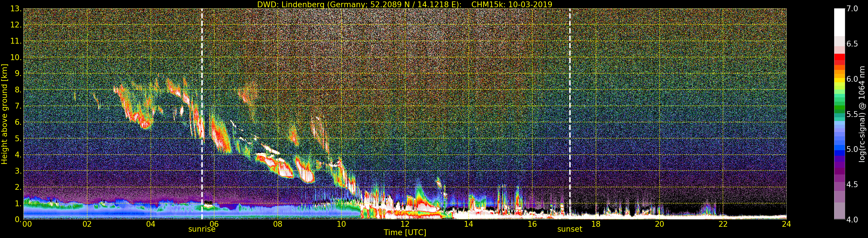Click the colorbar '5.0' value label
The image size is (868, 238).
pyautogui.click(x=852, y=149)
